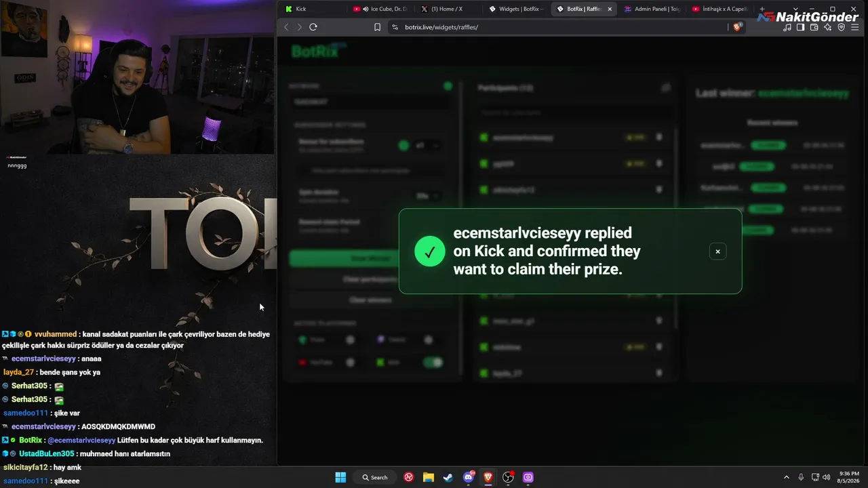Click chat username layda_27

coord(18,372)
